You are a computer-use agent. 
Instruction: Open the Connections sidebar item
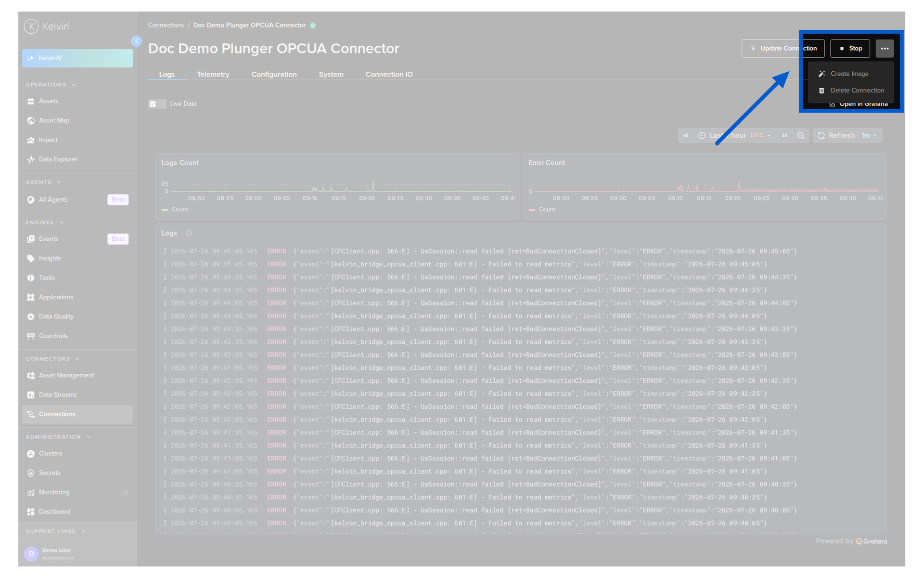(77, 414)
